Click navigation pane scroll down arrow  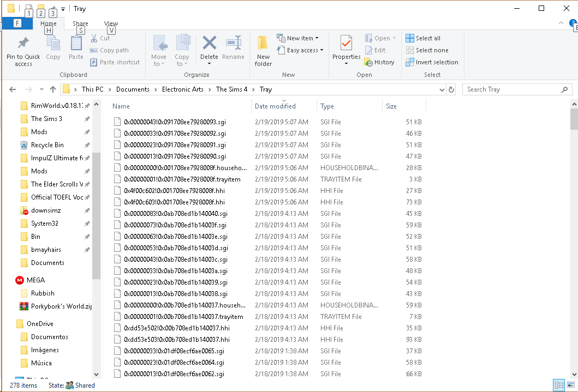[x=96, y=375]
